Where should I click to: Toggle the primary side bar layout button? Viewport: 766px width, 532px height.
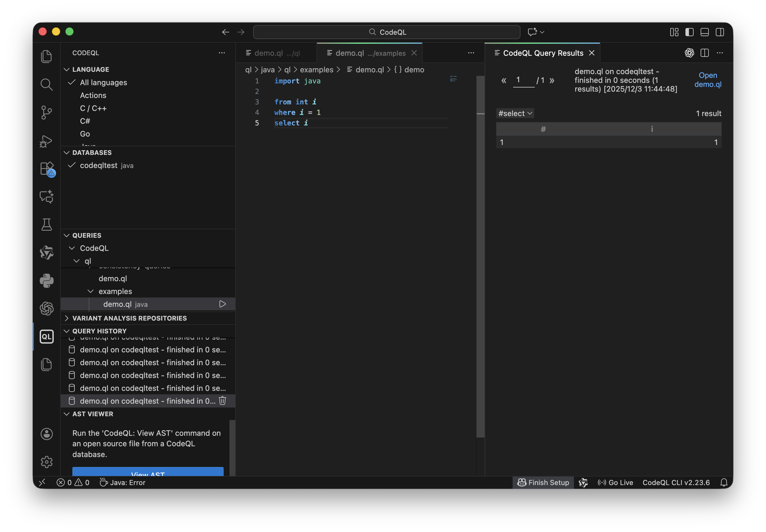689,32
